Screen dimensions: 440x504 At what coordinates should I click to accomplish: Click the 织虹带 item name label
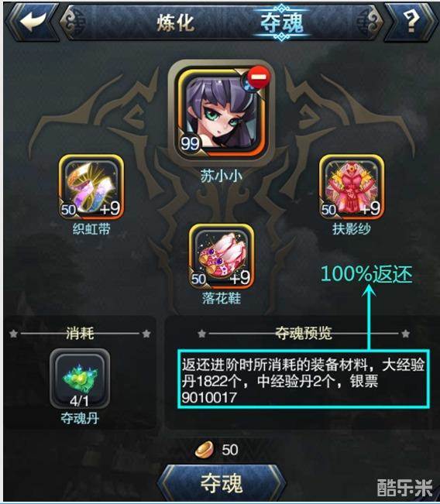[91, 229]
